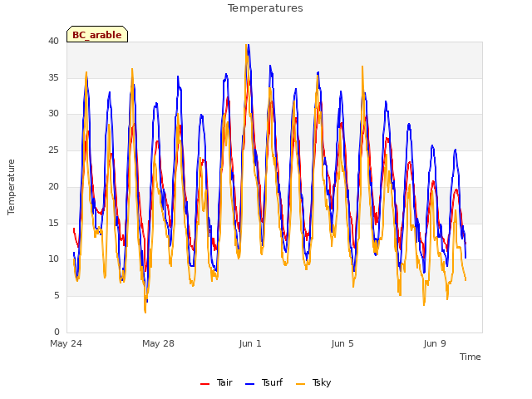Click the orange Tsky legend marker

tap(301, 384)
